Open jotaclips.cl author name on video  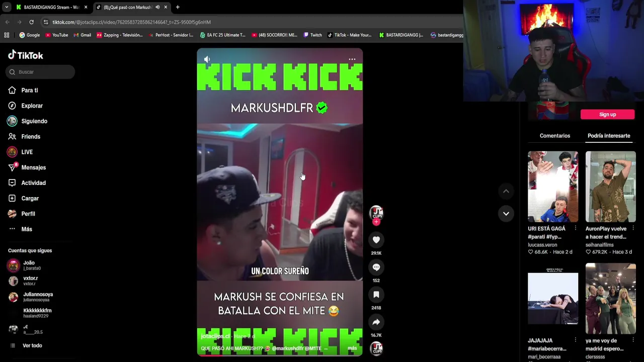(215, 336)
